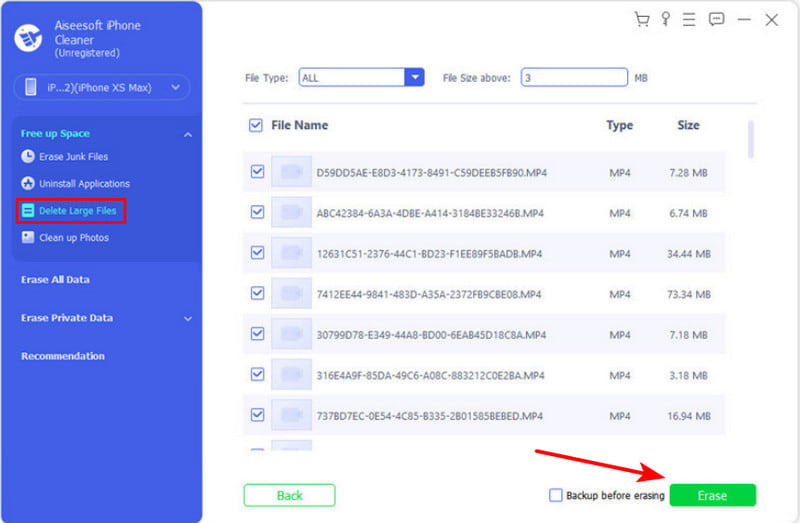Enable Backup before erasing checkbox
Screen dimensions: 800x523
556,495
